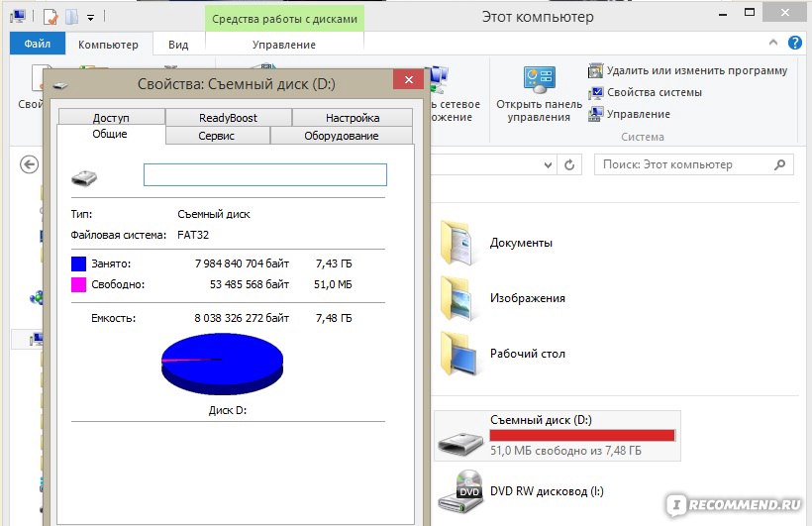The image size is (812, 526).
Task: Open the File (Файл) ribbon tab
Action: click(x=38, y=44)
